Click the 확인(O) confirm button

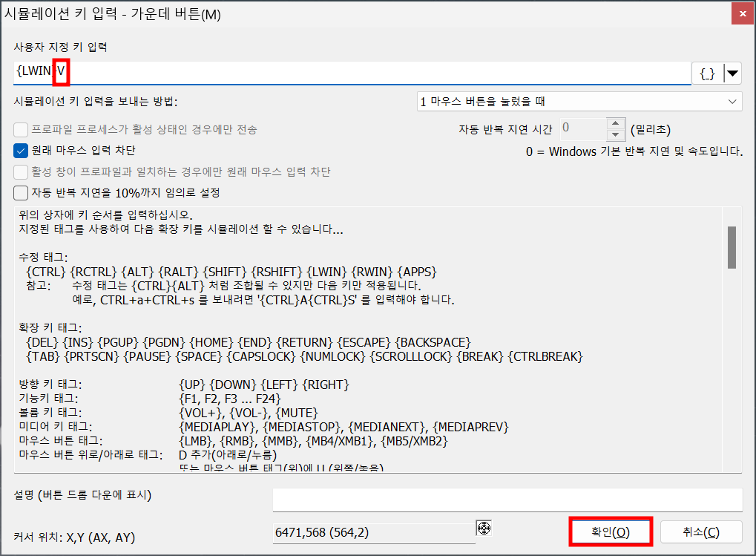pos(610,532)
